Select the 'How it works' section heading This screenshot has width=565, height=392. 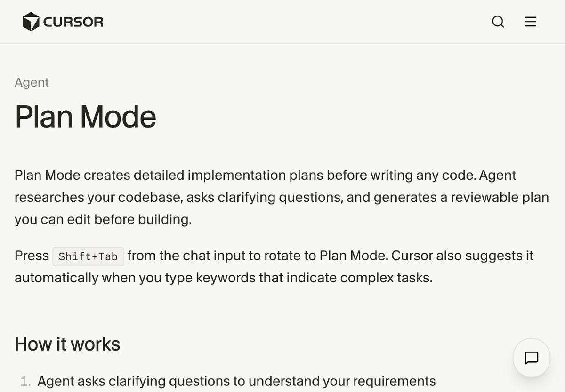67,344
